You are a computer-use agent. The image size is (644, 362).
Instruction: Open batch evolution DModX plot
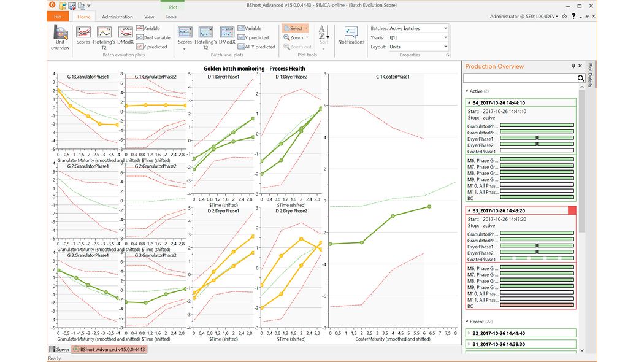125,34
